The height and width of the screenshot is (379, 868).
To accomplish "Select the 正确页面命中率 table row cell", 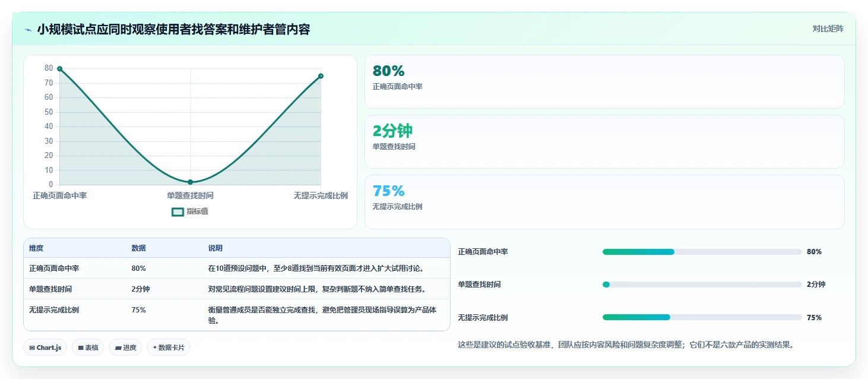I will 54,269.
